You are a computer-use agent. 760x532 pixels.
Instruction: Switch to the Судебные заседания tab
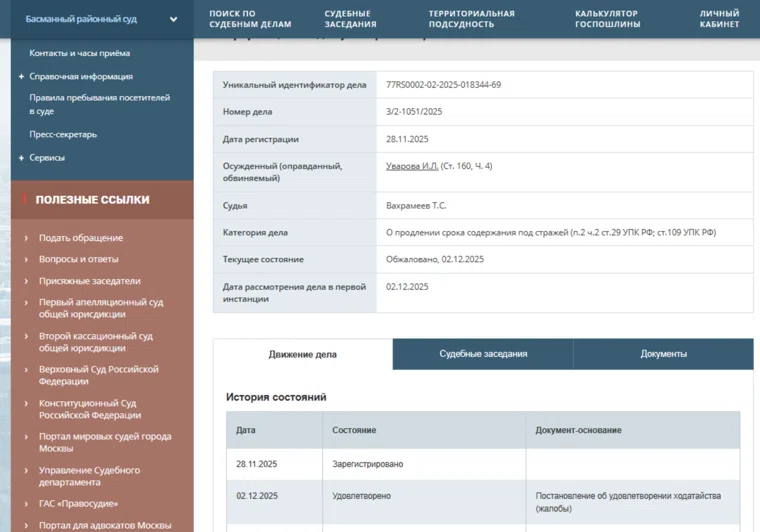(483, 354)
